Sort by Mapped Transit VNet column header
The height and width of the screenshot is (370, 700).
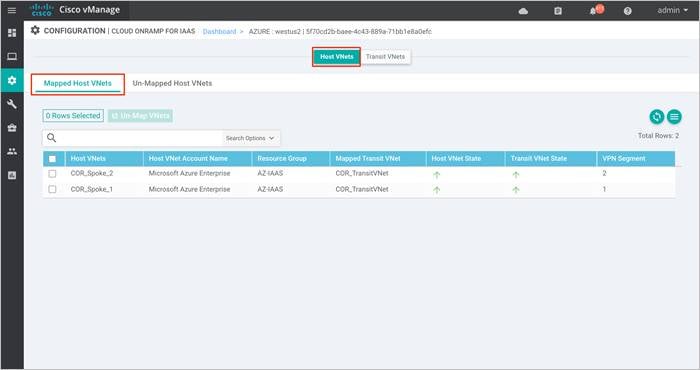368,158
